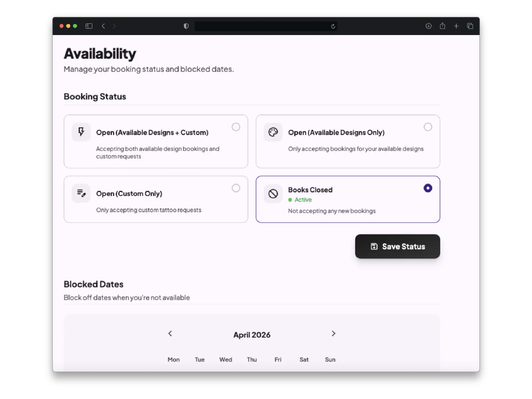The image size is (532, 399).
Task: Click the Blocked Dates heading
Action: pos(93,284)
